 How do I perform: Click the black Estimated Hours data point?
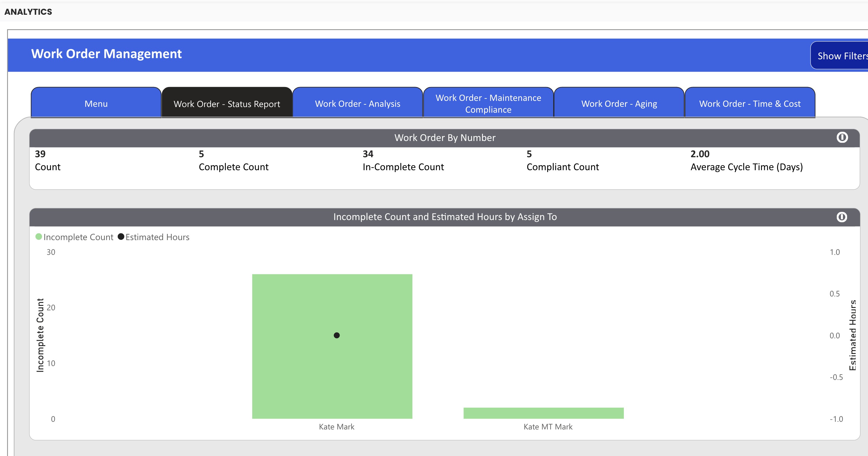pyautogui.click(x=336, y=335)
